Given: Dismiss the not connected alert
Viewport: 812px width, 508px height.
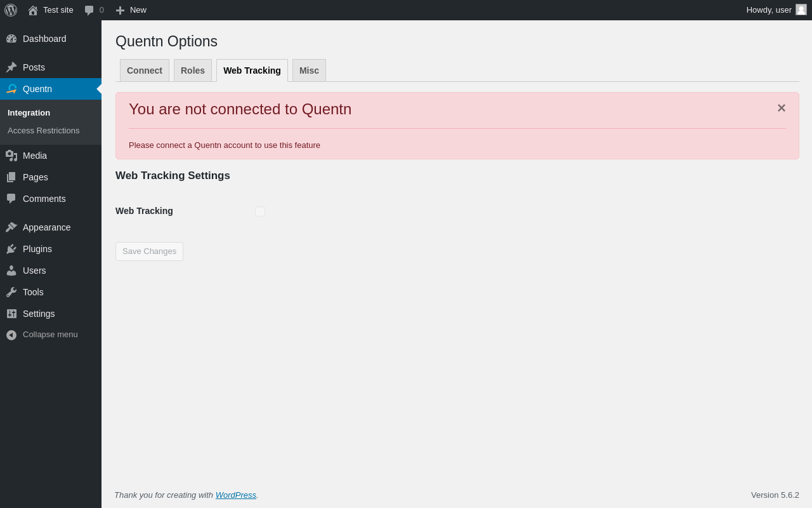Looking at the screenshot, I should [782, 109].
